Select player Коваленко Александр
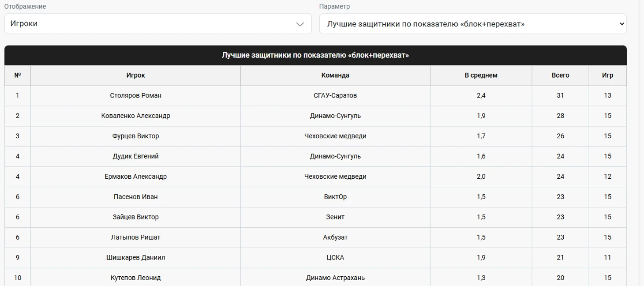Image resolution: width=644 pixels, height=286 pixels. point(135,116)
